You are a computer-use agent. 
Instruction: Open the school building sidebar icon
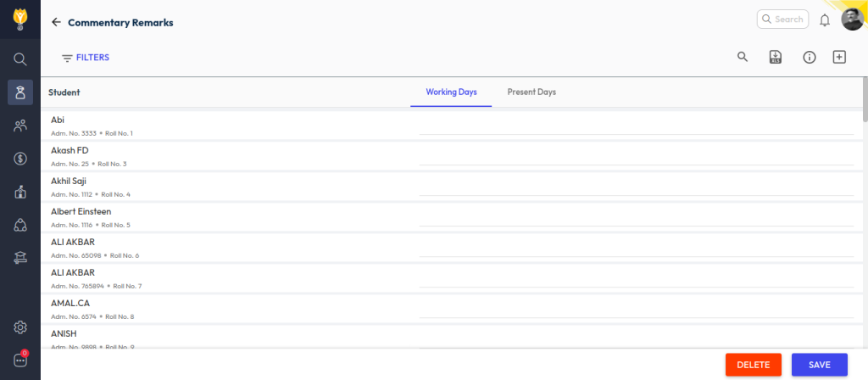click(x=20, y=193)
